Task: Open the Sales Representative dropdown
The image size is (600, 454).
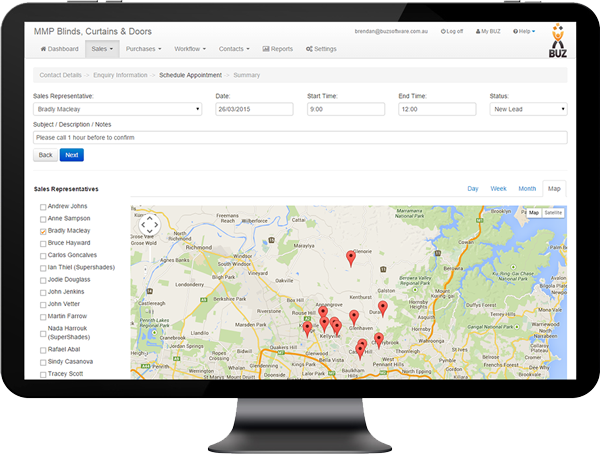Action: point(117,109)
